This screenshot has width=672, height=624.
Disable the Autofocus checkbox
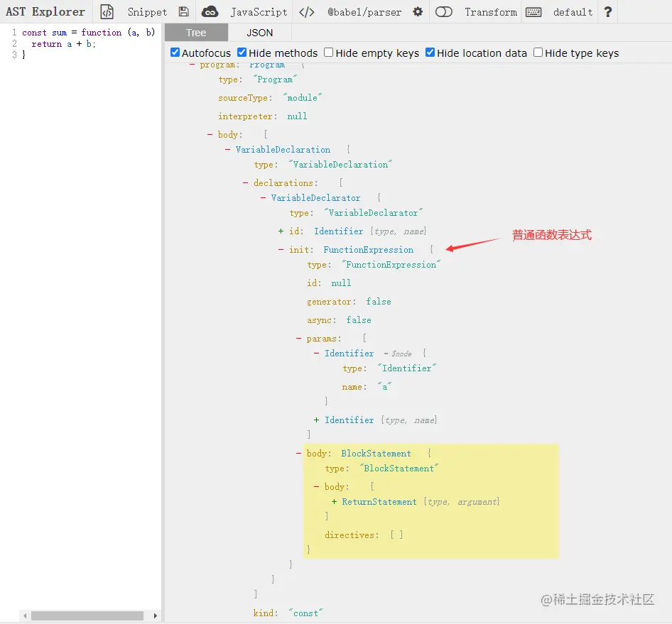point(174,53)
